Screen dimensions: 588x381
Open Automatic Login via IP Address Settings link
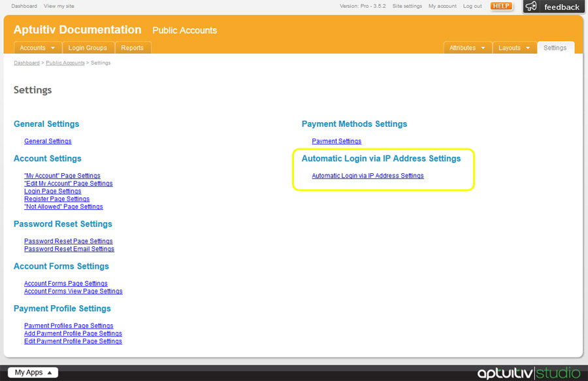pyautogui.click(x=367, y=176)
